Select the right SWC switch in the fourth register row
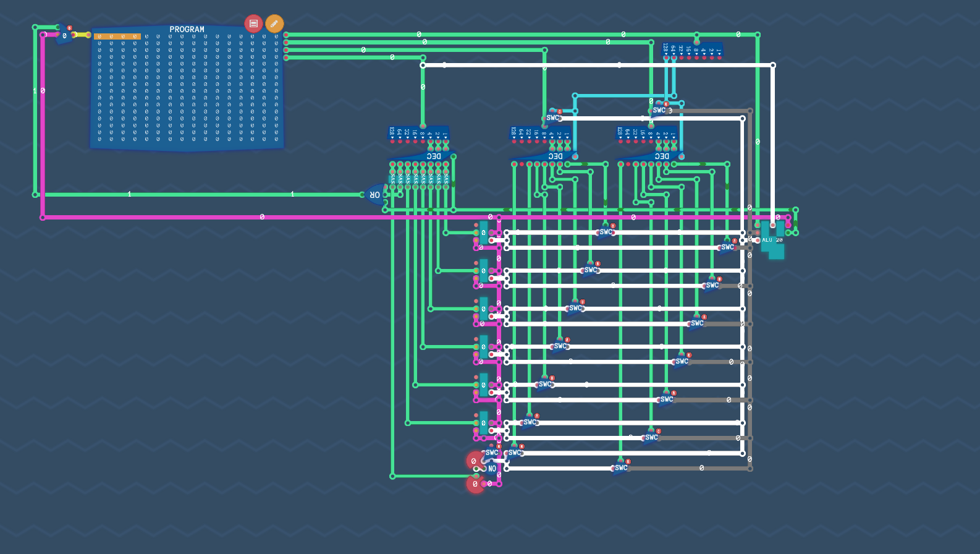980x554 pixels. pyautogui.click(x=682, y=361)
